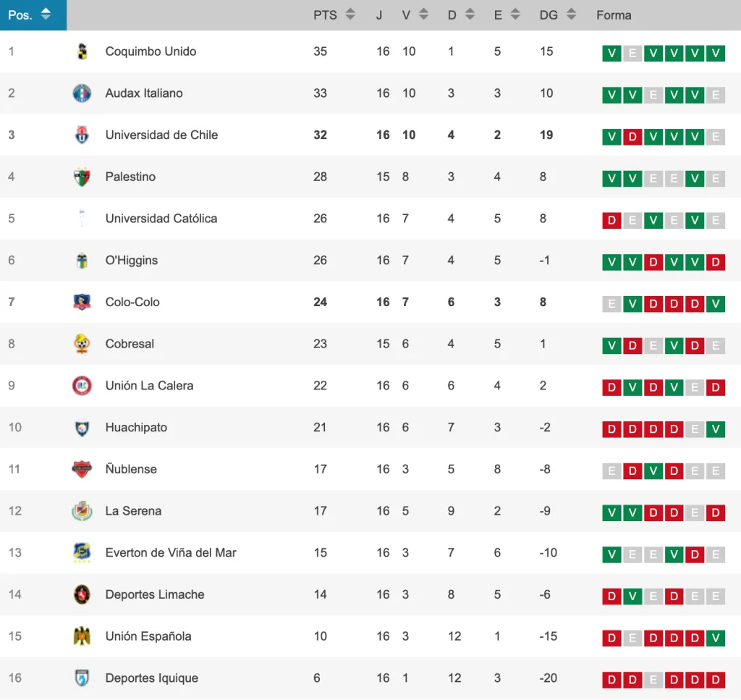
Task: Click the Colo-Colo club crest
Action: click(82, 302)
